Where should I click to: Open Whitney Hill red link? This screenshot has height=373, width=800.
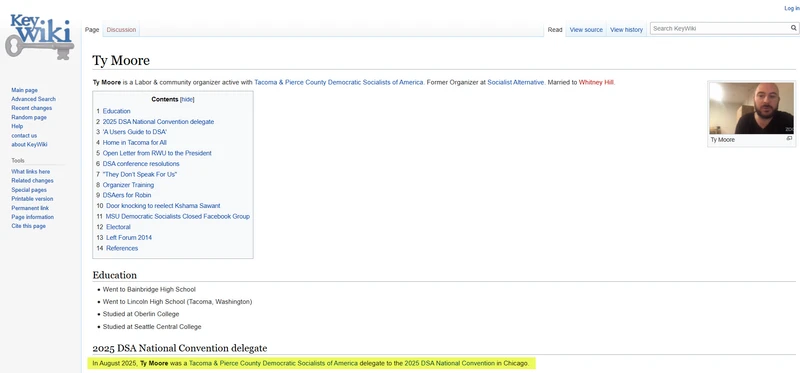(x=596, y=82)
